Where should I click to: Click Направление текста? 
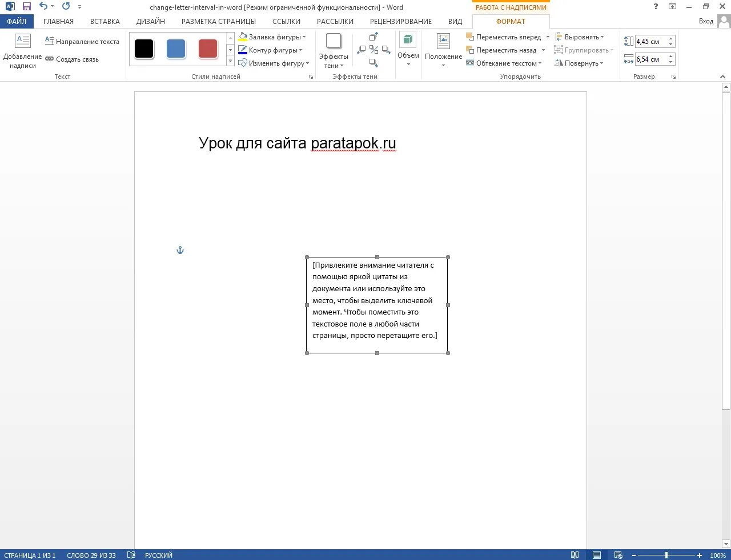pyautogui.click(x=82, y=41)
